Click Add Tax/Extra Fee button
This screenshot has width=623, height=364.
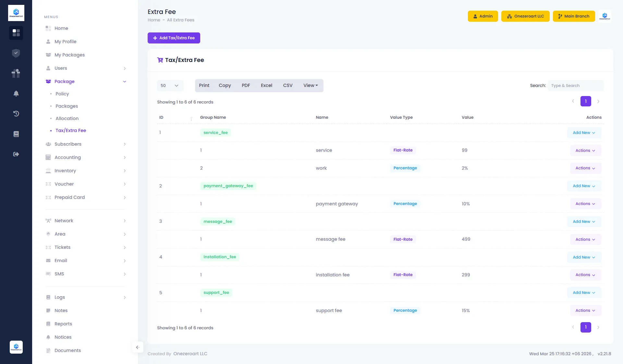tap(174, 38)
